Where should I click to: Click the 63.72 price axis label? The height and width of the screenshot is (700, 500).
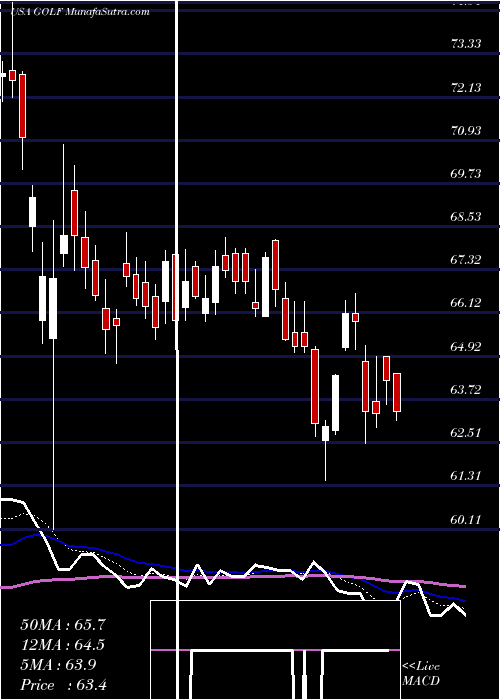(x=466, y=389)
